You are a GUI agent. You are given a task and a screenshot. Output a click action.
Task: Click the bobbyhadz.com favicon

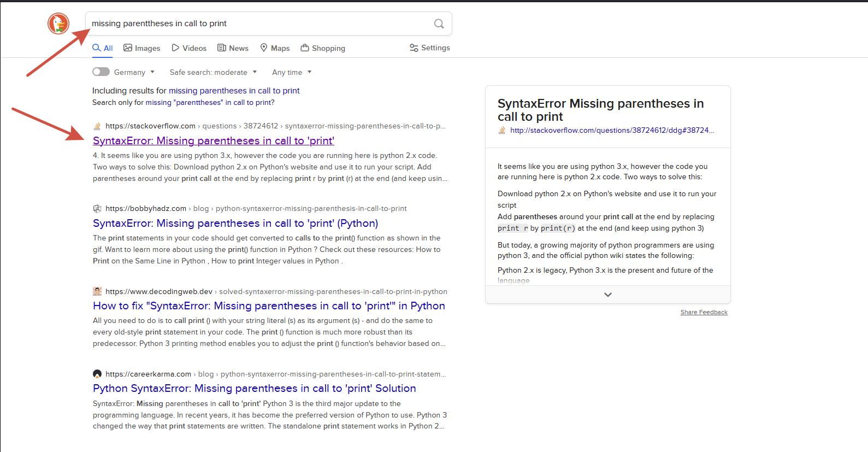[97, 209]
